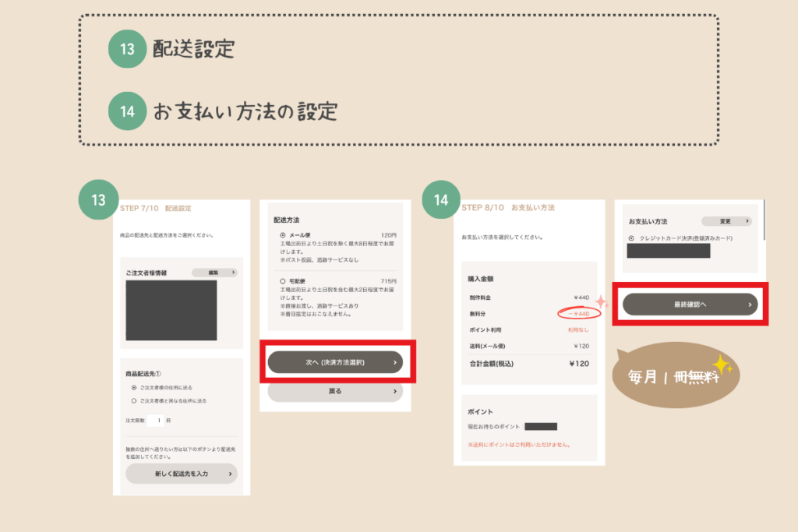Select the メール便 delivery radio option
Viewport: 798px width, 532px height.
click(282, 234)
